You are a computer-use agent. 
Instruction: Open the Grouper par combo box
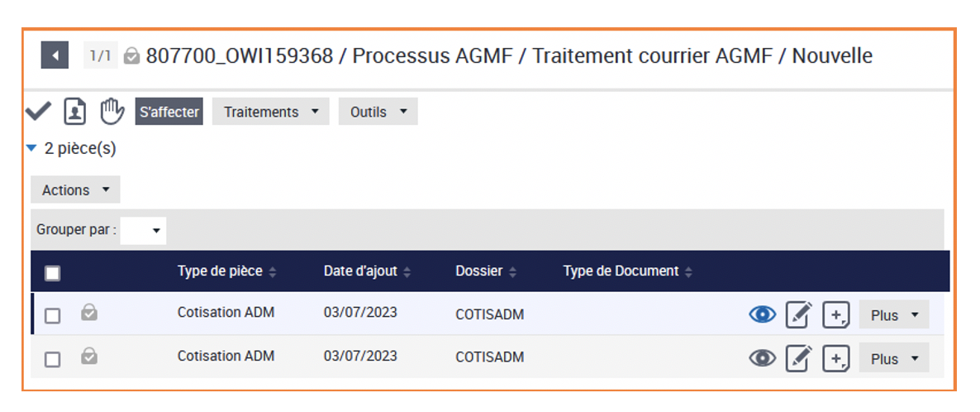[143, 231]
